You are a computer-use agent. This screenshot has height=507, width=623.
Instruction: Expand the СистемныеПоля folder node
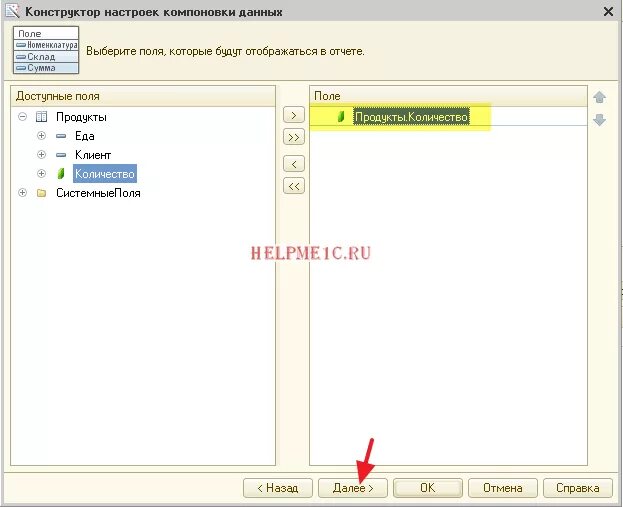pyautogui.click(x=23, y=193)
